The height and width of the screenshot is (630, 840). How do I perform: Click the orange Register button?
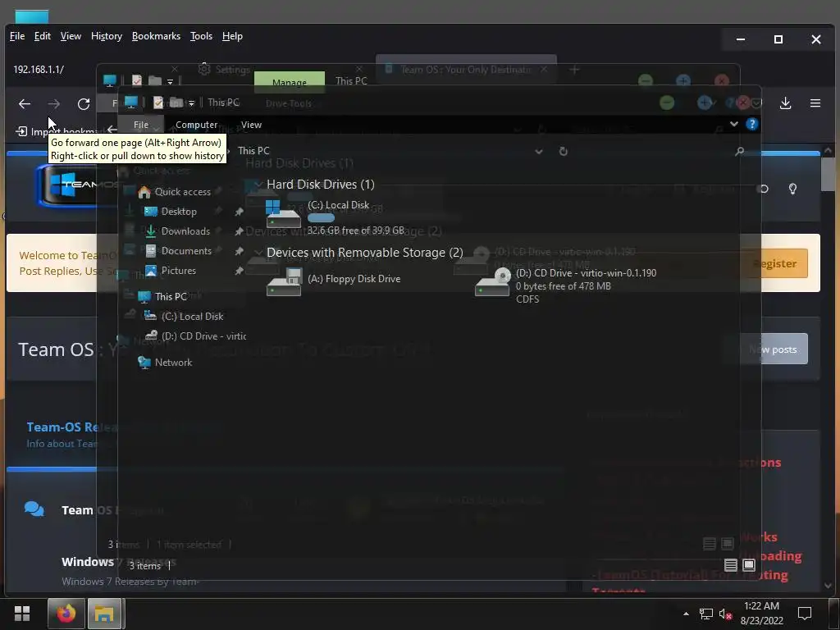774,263
